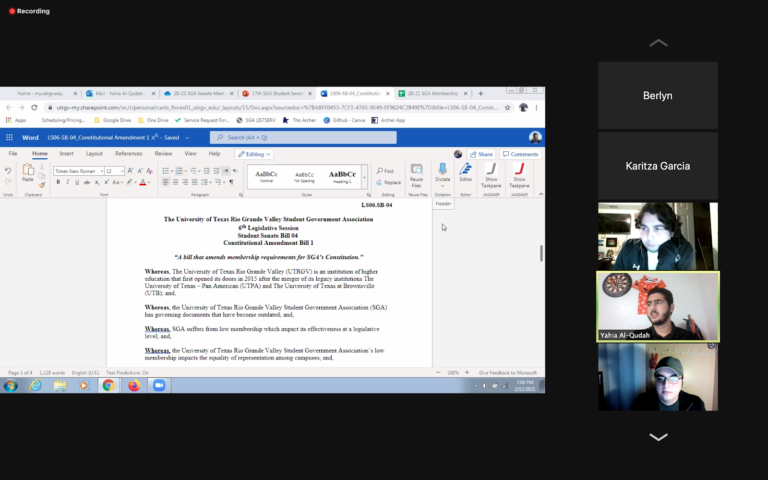Show the red JAGGAER Taskpane
The width and height of the screenshot is (768, 480).
click(x=519, y=176)
